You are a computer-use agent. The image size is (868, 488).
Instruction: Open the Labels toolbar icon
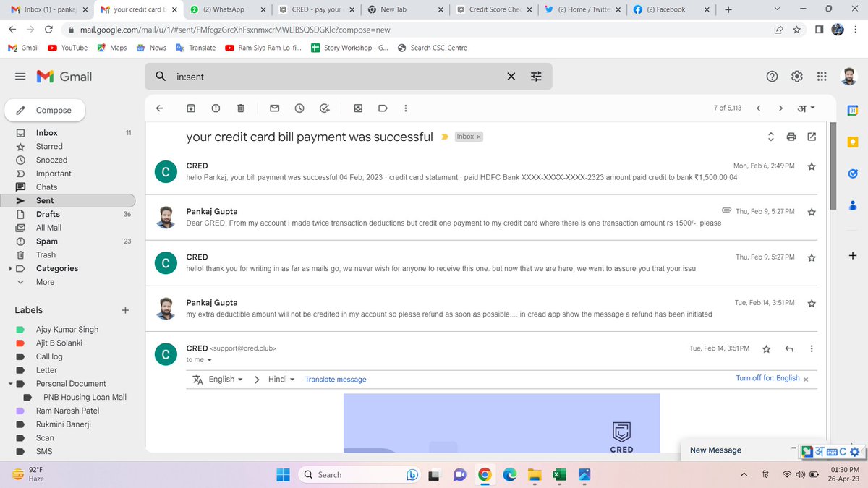point(383,108)
